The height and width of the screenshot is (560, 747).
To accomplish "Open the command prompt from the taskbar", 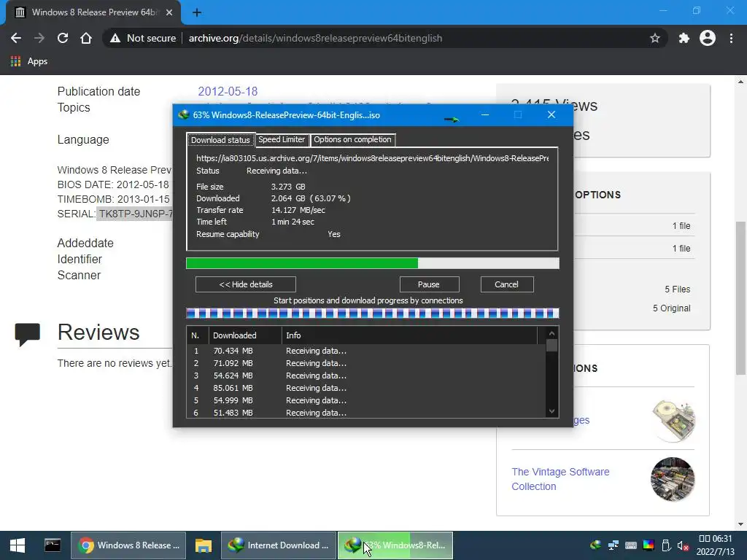I will (x=53, y=545).
